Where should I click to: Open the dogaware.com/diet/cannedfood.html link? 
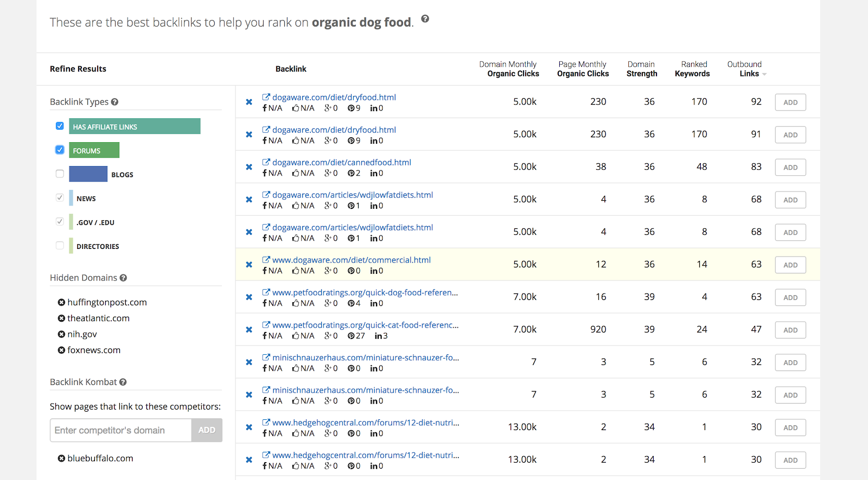click(342, 162)
